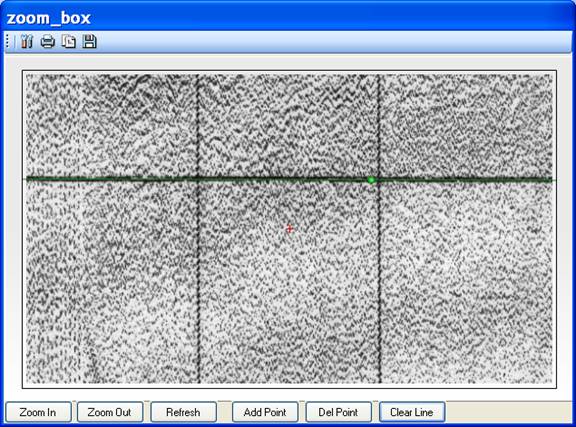The height and width of the screenshot is (427, 576).
Task: Click where the green line crosses the left vertical line
Action: tap(198, 179)
